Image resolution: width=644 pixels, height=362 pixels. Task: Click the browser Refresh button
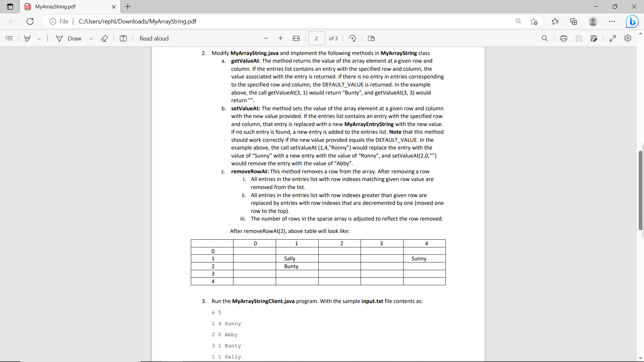click(x=30, y=21)
